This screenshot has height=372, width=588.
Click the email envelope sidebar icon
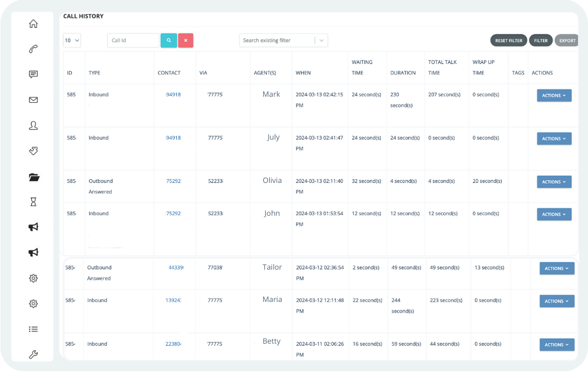pyautogui.click(x=33, y=100)
